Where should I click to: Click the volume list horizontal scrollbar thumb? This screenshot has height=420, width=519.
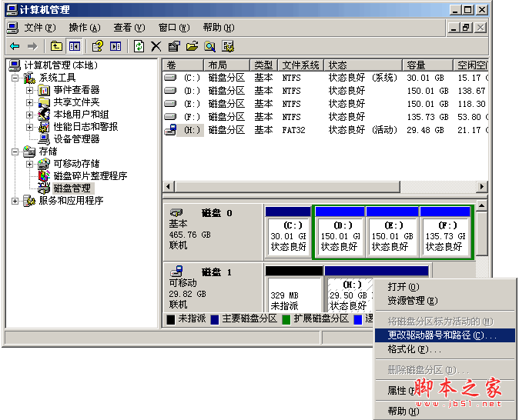(x=287, y=186)
